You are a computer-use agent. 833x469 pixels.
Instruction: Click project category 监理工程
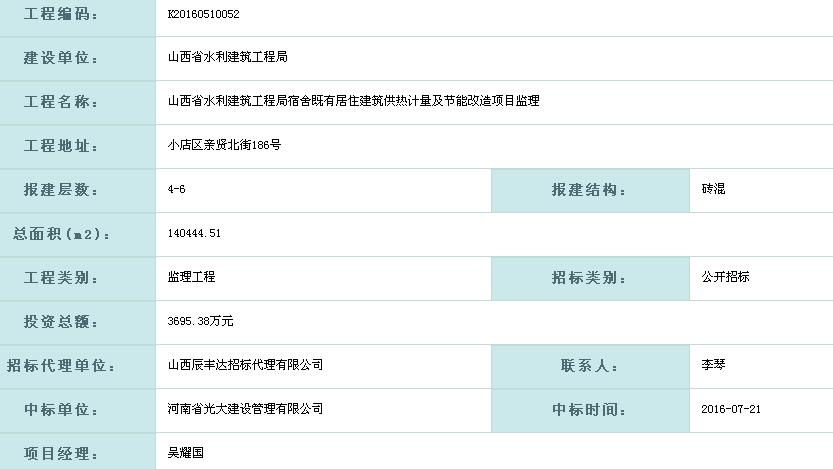pyautogui.click(x=191, y=277)
